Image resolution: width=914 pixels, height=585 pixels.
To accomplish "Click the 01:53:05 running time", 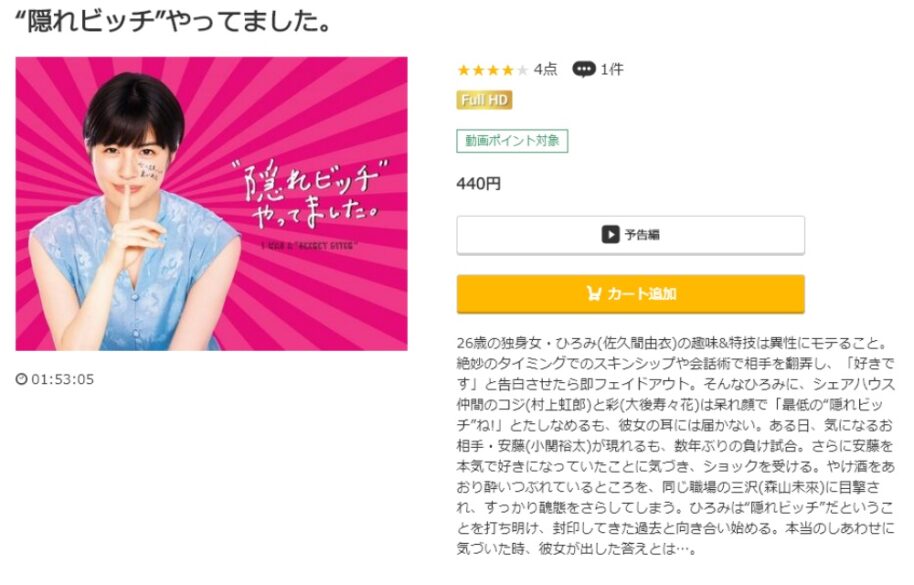I will (x=62, y=379).
